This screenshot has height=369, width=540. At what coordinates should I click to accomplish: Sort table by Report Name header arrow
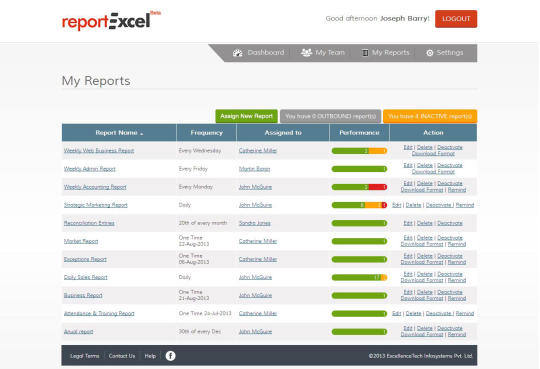pyautogui.click(x=142, y=134)
